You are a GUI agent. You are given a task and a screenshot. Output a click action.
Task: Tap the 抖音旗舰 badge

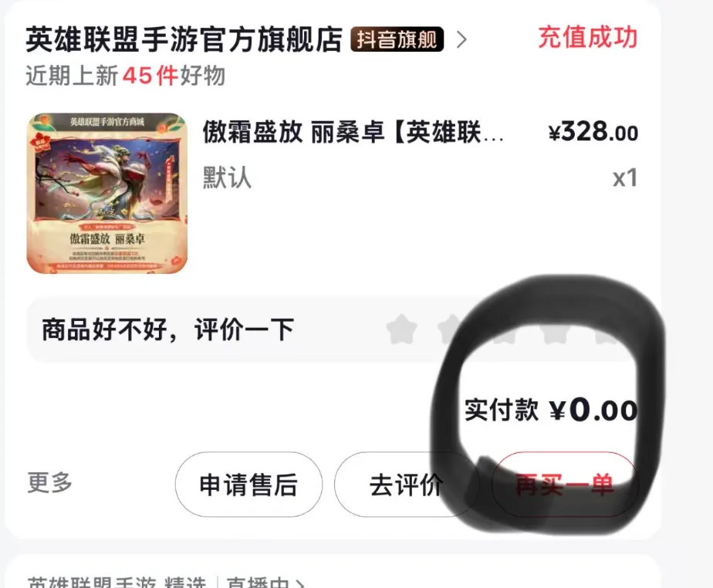point(397,39)
